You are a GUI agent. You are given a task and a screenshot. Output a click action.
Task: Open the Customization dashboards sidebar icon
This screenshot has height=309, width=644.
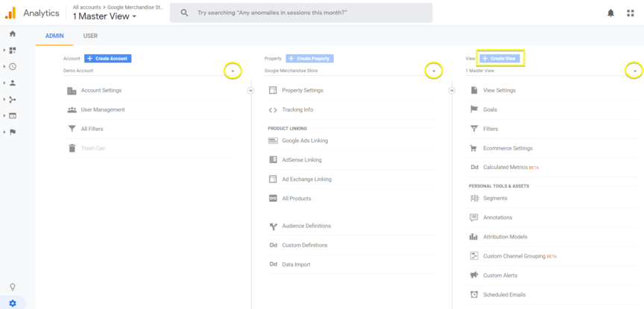tap(13, 50)
